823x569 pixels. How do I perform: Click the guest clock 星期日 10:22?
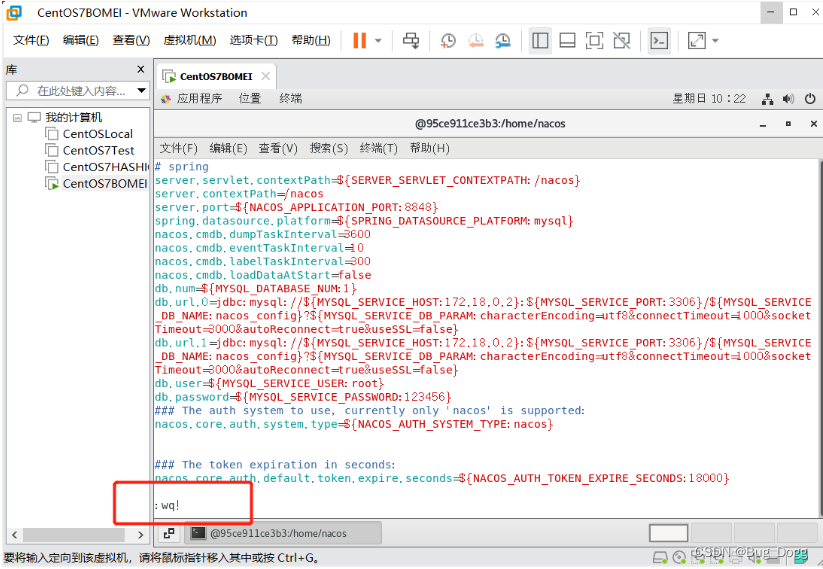[709, 99]
